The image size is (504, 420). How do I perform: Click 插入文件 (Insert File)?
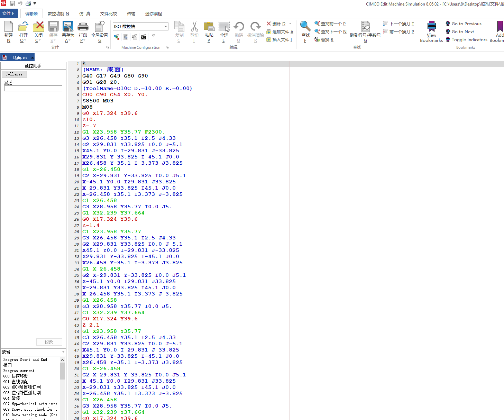(x=280, y=40)
